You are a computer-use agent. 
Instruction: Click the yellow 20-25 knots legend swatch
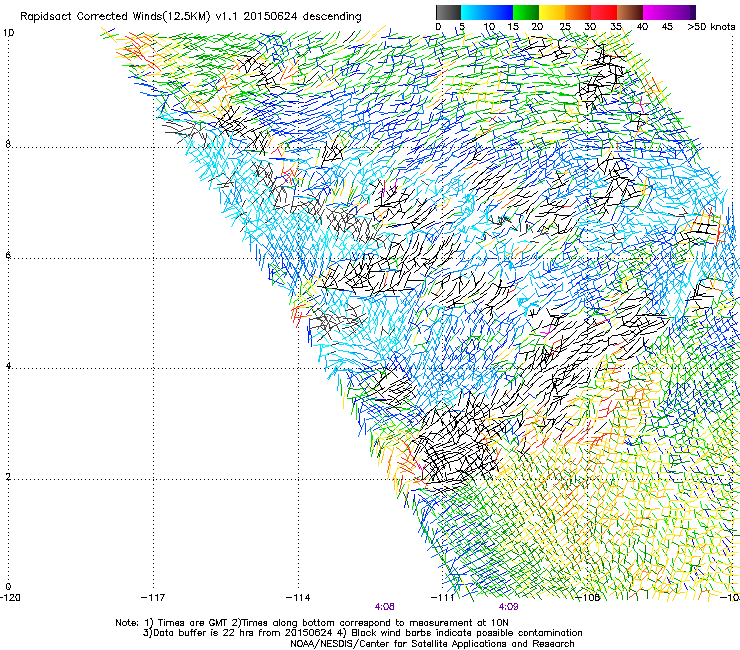(x=552, y=12)
